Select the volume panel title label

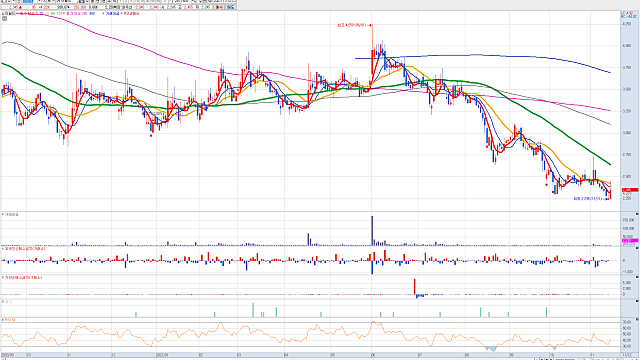pos(11,214)
